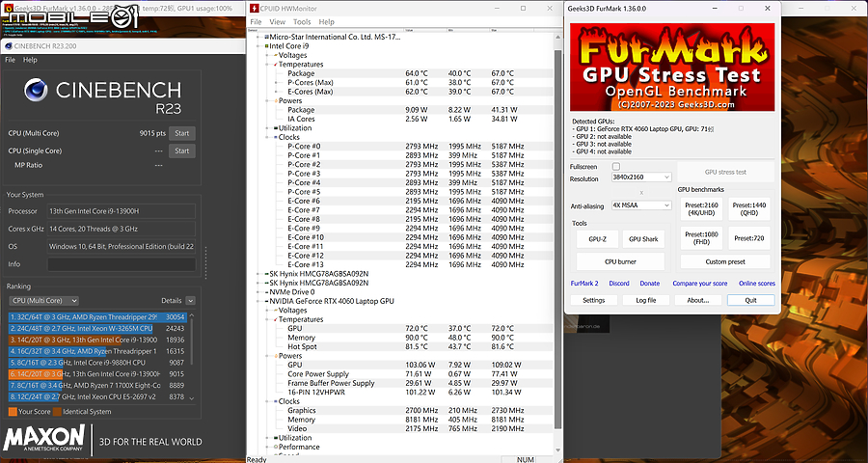This screenshot has width=868, height=463.
Task: Expand the CPU Voltages node under Intel Core i9
Action: click(x=268, y=55)
